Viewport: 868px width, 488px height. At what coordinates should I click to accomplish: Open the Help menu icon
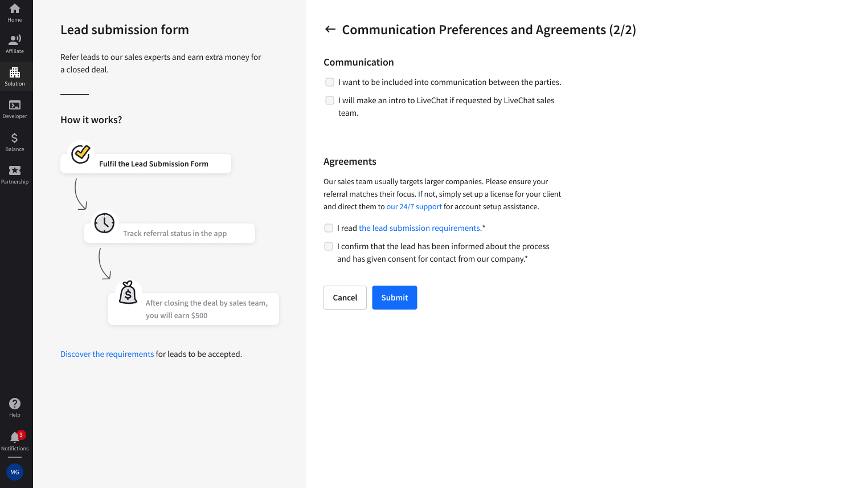pyautogui.click(x=15, y=407)
